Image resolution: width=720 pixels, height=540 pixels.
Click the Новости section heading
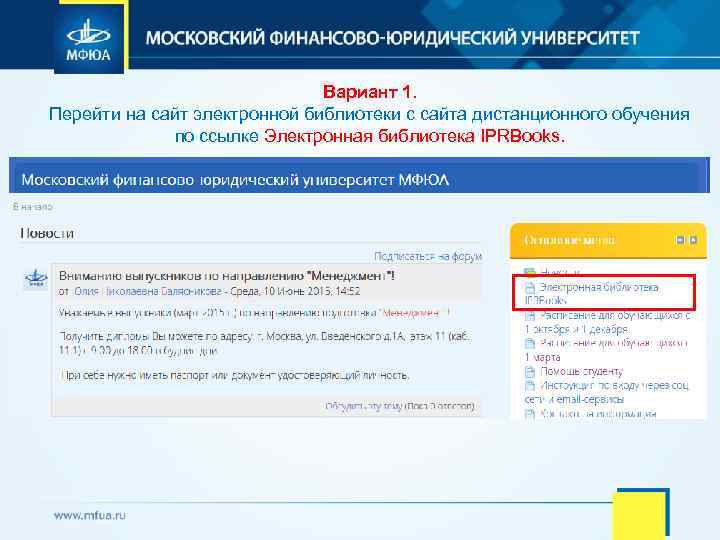pyautogui.click(x=47, y=233)
